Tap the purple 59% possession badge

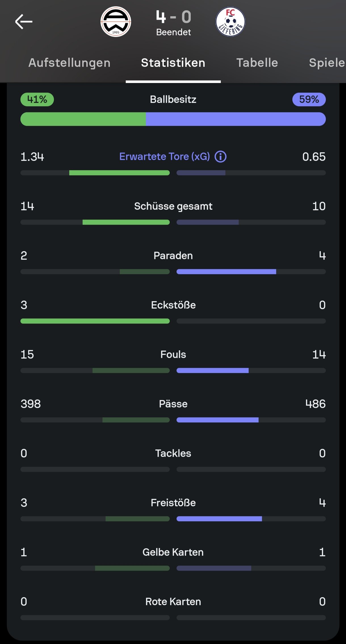click(x=309, y=99)
